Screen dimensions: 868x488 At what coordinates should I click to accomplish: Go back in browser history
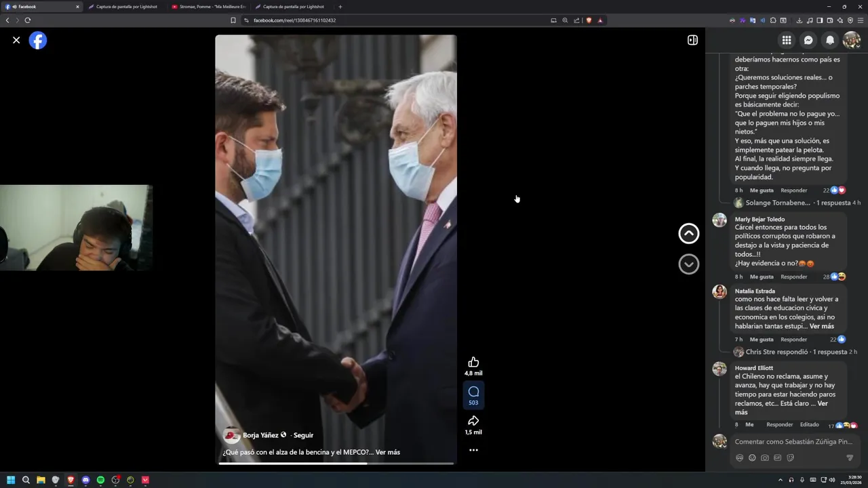7,20
